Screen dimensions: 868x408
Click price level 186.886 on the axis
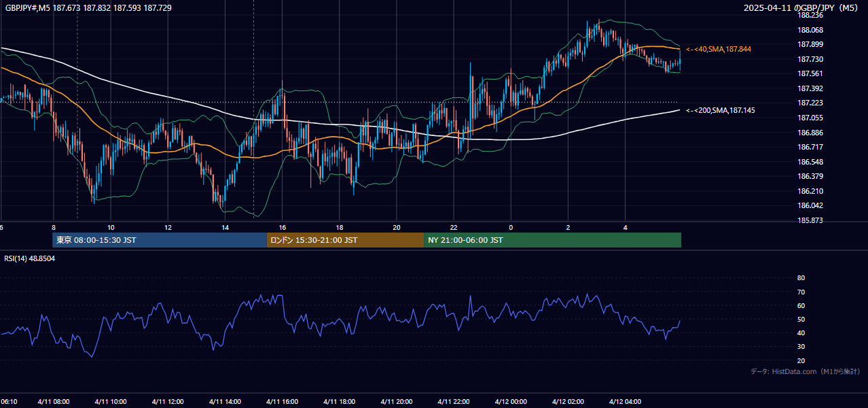(810, 133)
